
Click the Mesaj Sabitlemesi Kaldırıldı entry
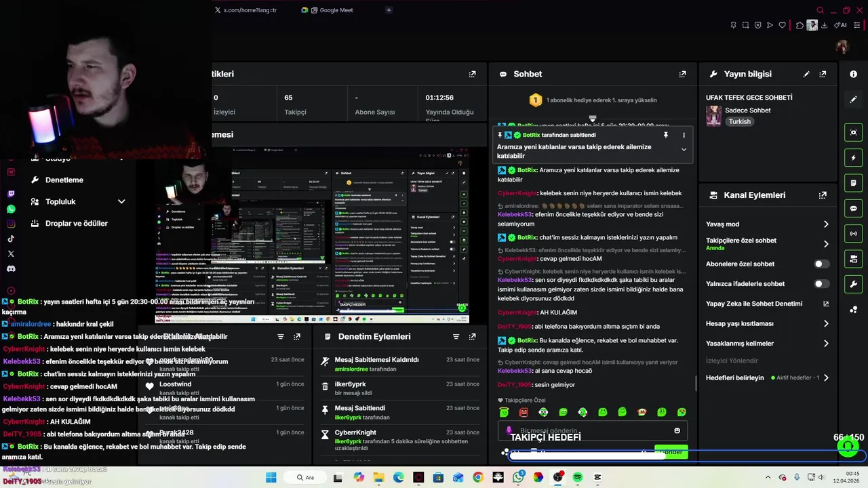coord(399,364)
